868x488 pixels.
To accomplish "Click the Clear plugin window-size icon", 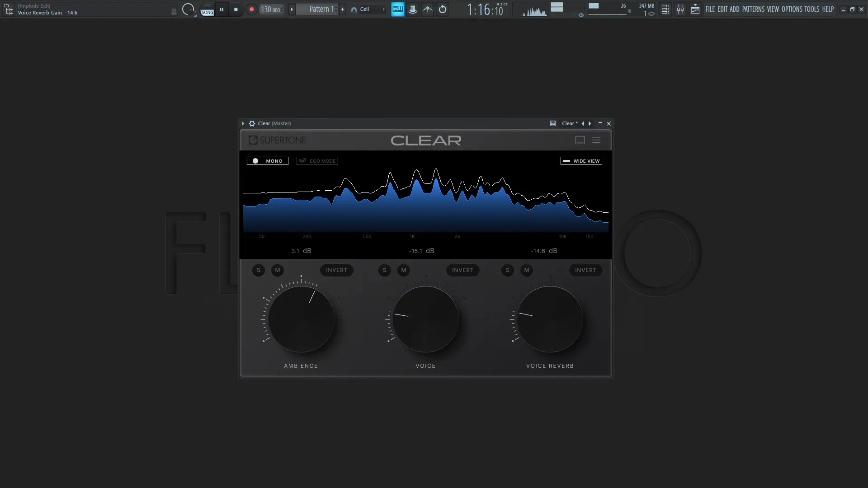I will (580, 140).
